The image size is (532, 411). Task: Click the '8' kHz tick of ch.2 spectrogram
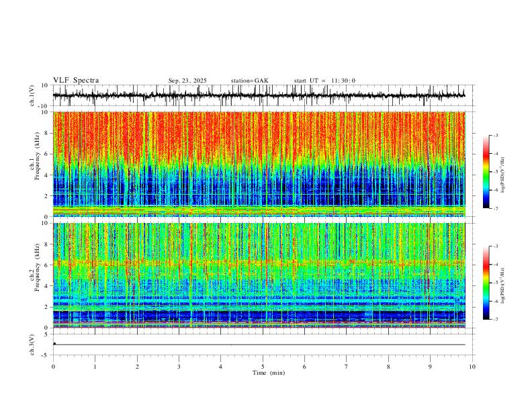46,244
